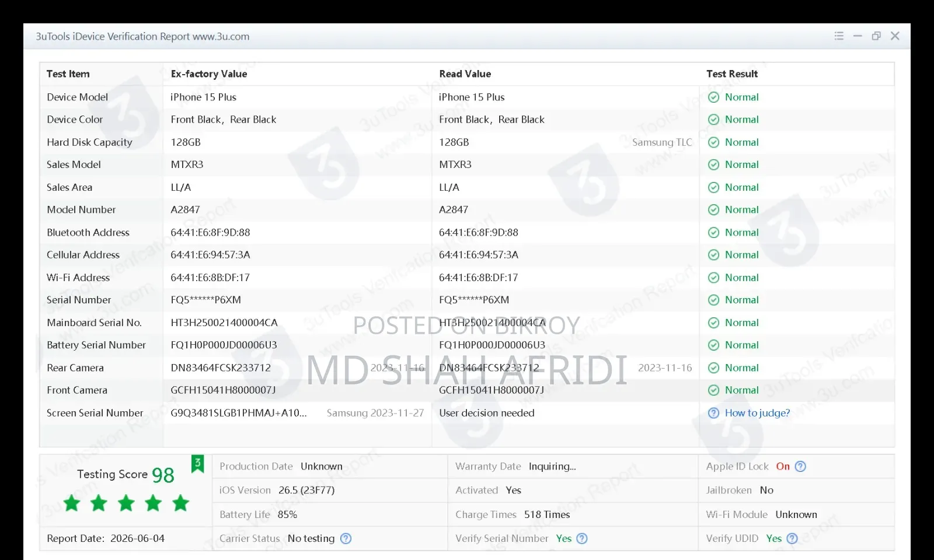The width and height of the screenshot is (934, 560).
Task: Click the Normal check icon for Model Number
Action: 713,210
